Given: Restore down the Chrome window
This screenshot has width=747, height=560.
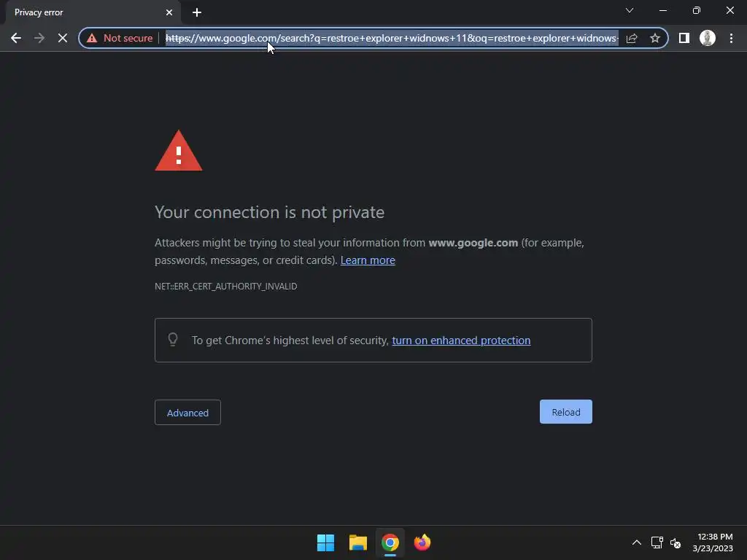Looking at the screenshot, I should [x=697, y=10].
